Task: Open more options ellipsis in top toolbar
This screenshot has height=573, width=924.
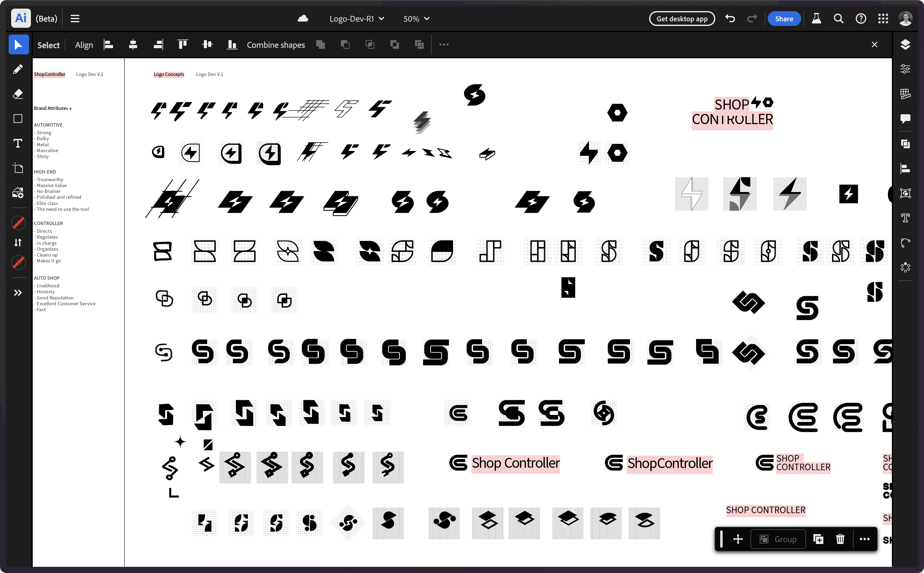Action: (x=444, y=45)
